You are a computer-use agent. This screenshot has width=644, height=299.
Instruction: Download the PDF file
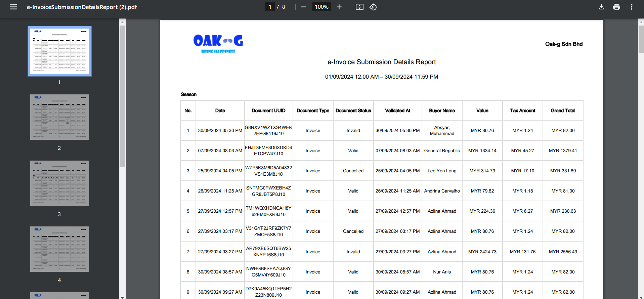tap(601, 7)
